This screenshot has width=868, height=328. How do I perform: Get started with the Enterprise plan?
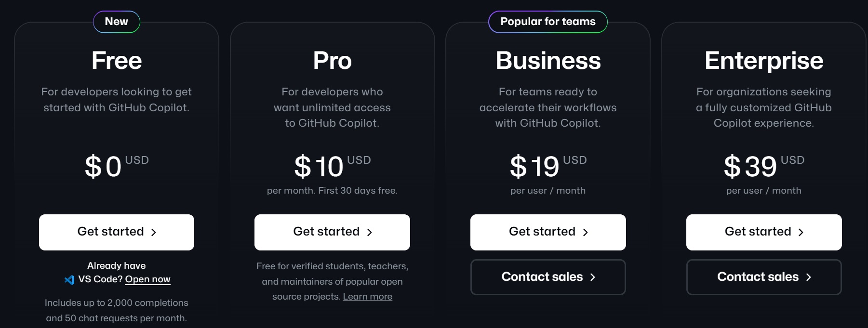click(764, 232)
